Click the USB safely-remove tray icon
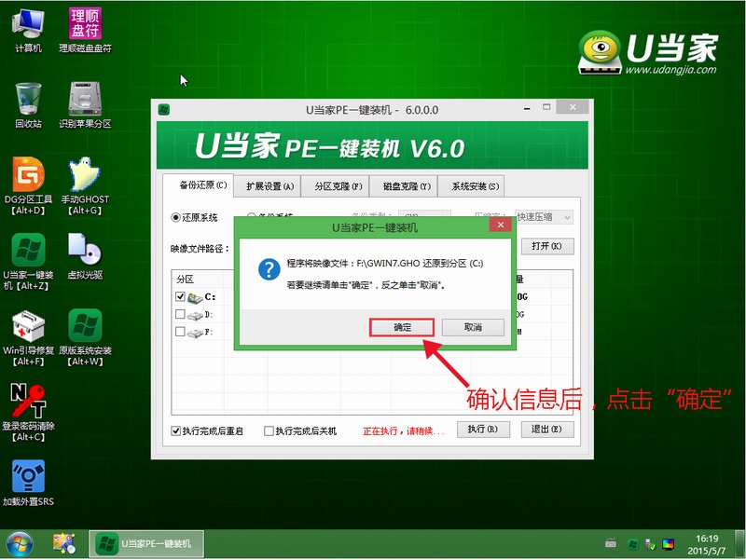 [650, 544]
